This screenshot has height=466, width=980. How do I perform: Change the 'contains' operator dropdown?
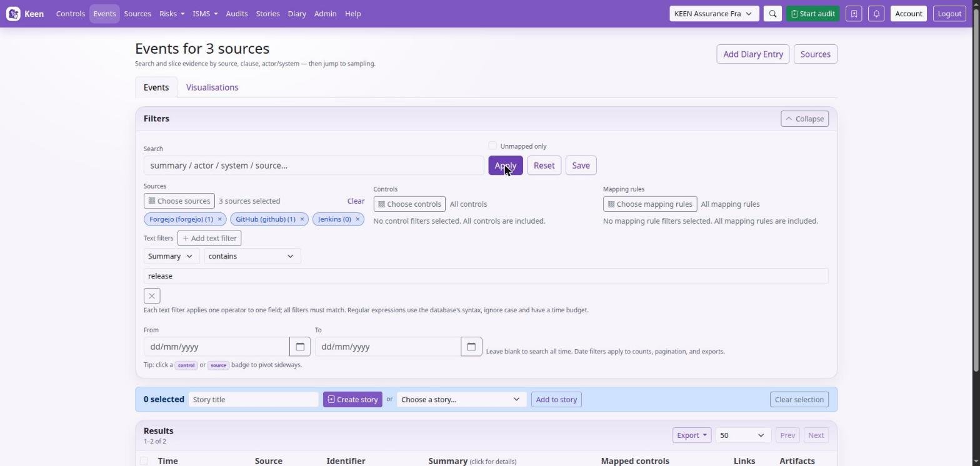tap(252, 256)
